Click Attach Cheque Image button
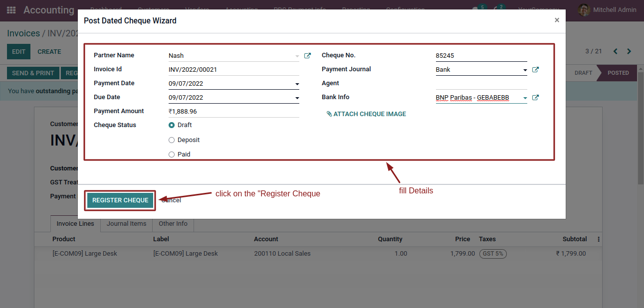 pos(366,114)
